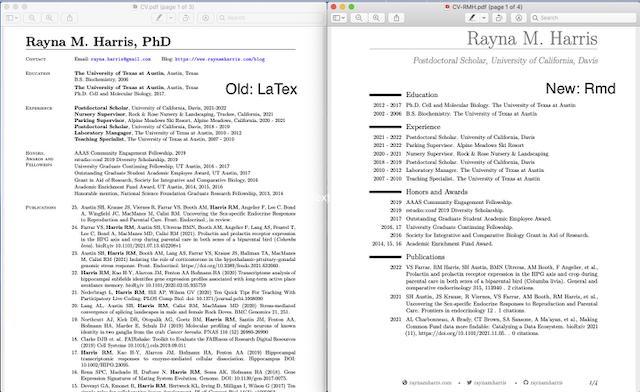
Task: Share the CV.pdf document
Action: (x=70, y=18)
